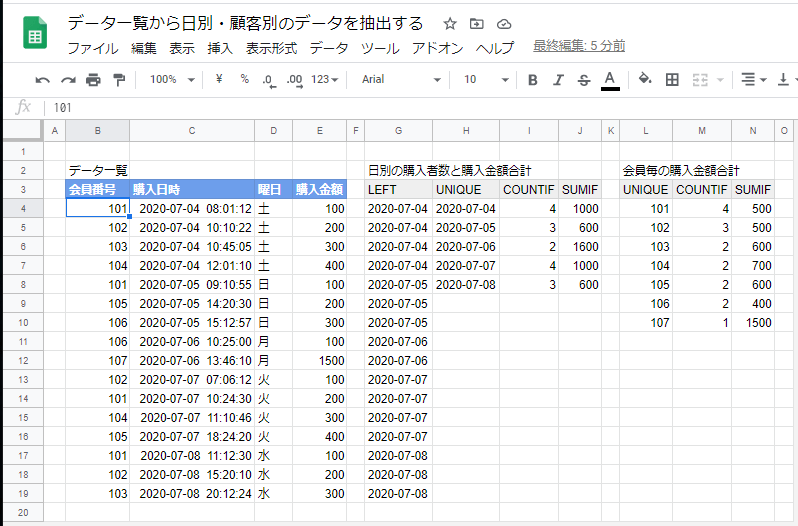
Task: Toggle strikethrough formatting
Action: (584, 80)
